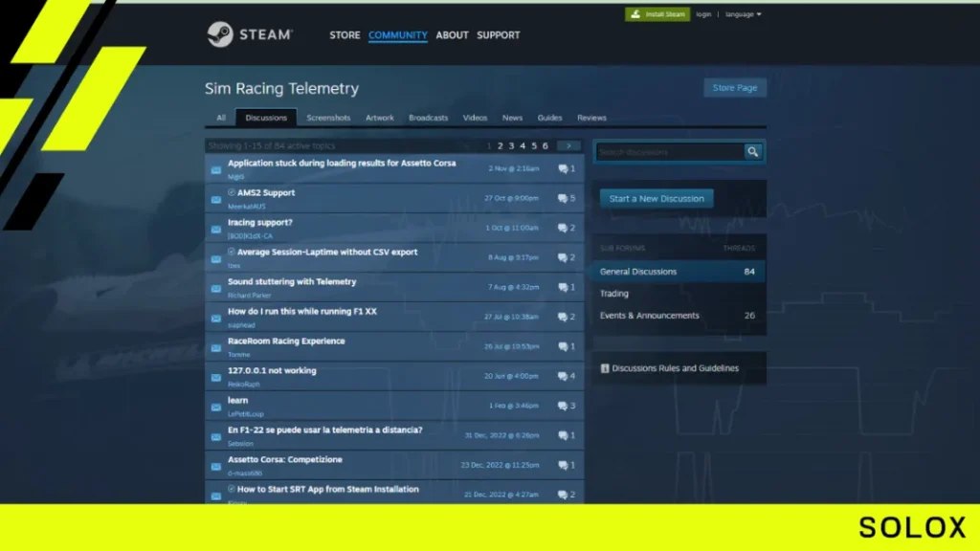Go to page 5 of topics

point(534,146)
